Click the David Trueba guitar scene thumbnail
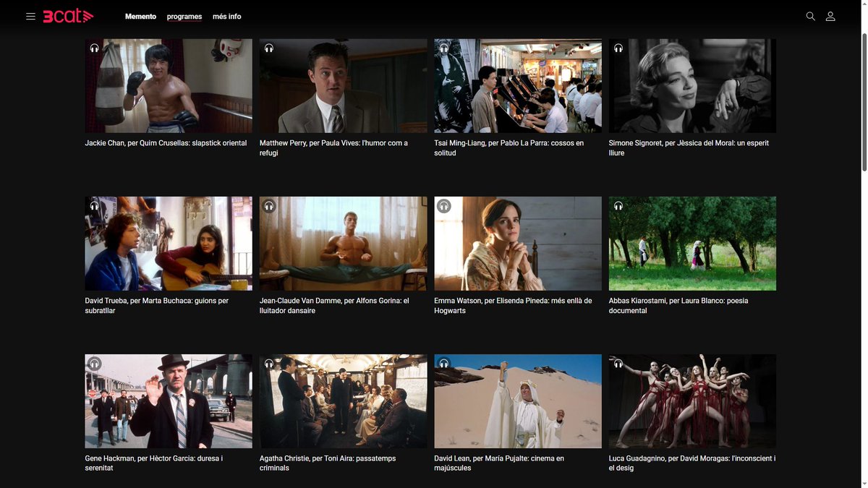The height and width of the screenshot is (488, 868). pyautogui.click(x=169, y=244)
